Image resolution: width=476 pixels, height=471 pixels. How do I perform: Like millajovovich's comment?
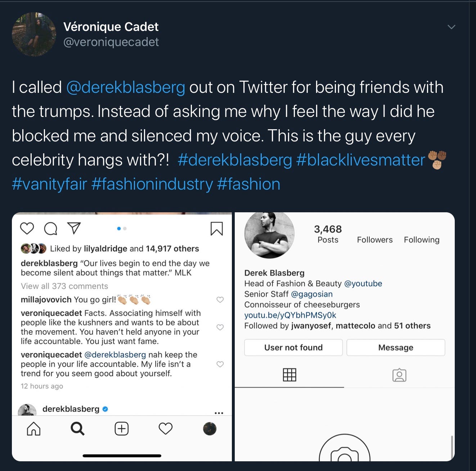220,300
